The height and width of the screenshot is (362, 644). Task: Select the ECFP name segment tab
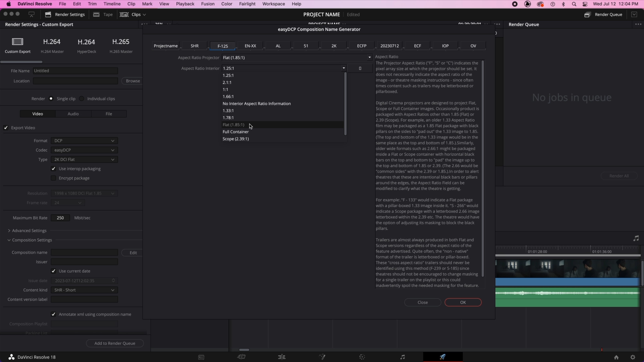coord(362,46)
